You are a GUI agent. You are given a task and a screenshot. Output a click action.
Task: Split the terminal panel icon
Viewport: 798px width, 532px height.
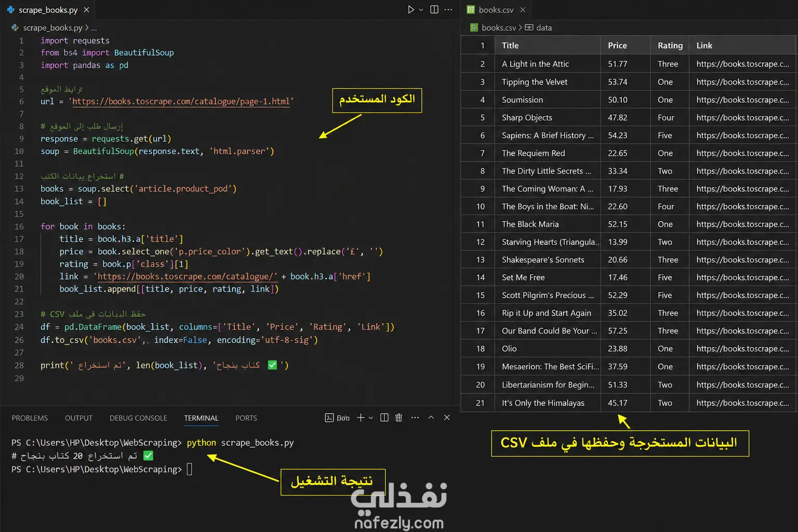coord(384,418)
